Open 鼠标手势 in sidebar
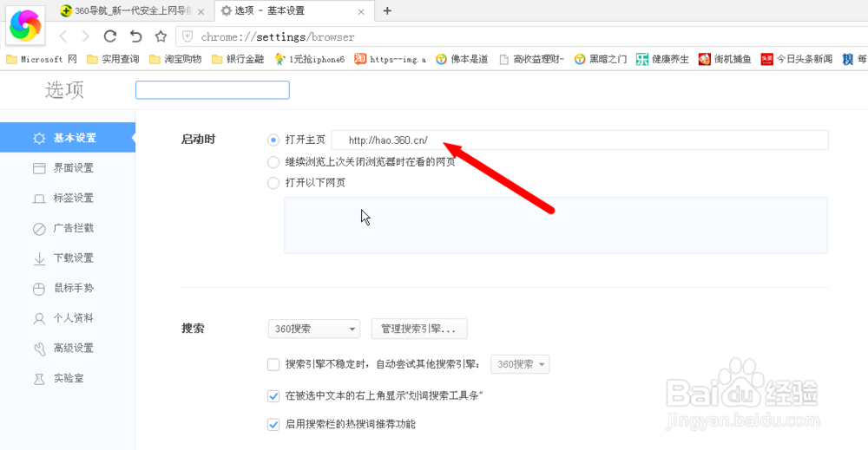868x450 pixels. (x=68, y=288)
